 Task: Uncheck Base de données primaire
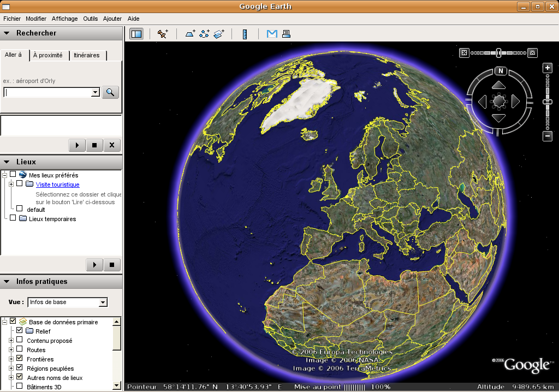tap(13, 321)
